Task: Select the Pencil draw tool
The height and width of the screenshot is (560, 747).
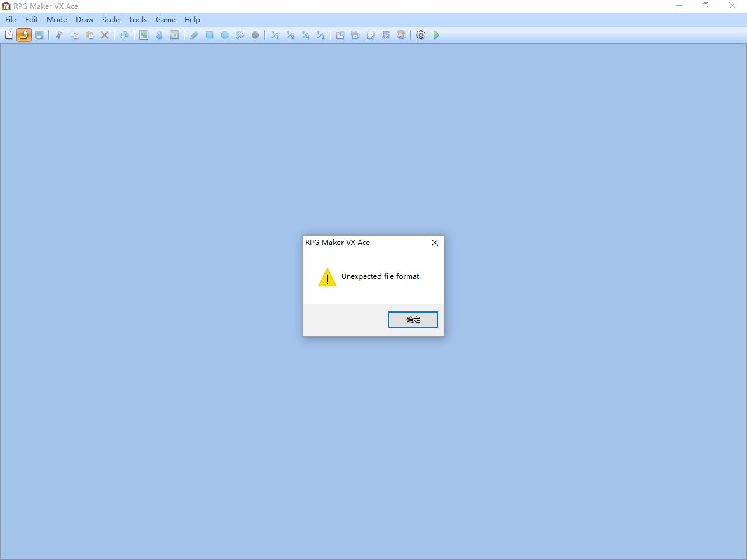Action: click(x=194, y=35)
